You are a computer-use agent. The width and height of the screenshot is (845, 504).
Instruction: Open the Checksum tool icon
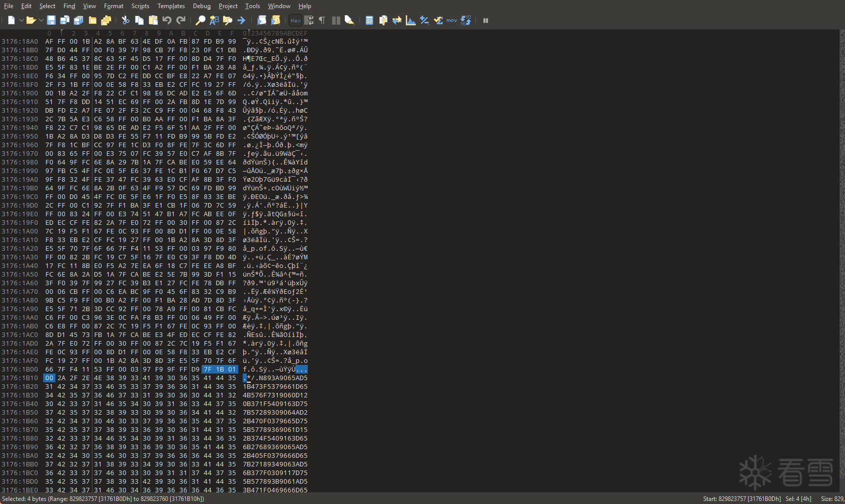438,20
